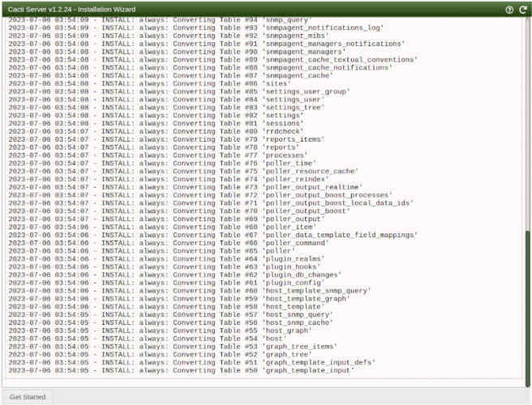
Task: Select log line for table 'reports_items'
Action: pos(166,139)
